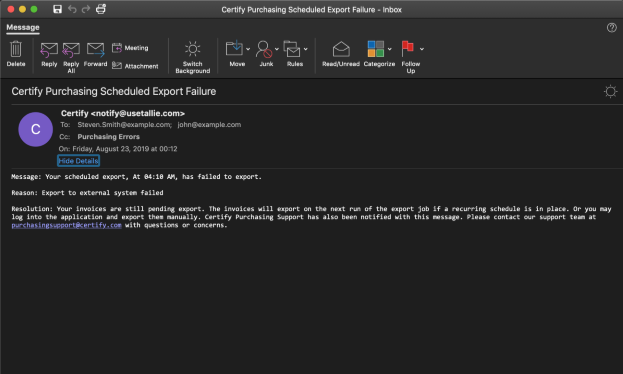Screen dimensions: 623x374
Task: Print this email from title bar
Action: (x=101, y=9)
